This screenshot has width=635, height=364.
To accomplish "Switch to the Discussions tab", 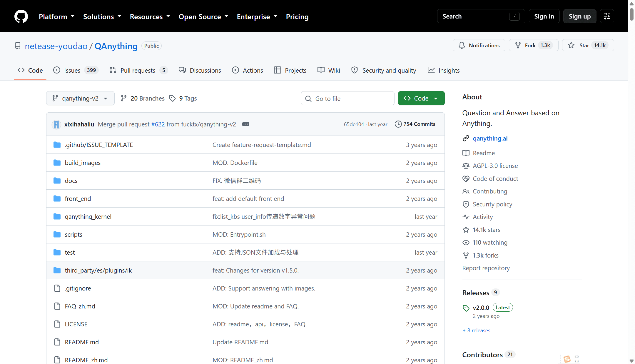I will [x=200, y=71].
